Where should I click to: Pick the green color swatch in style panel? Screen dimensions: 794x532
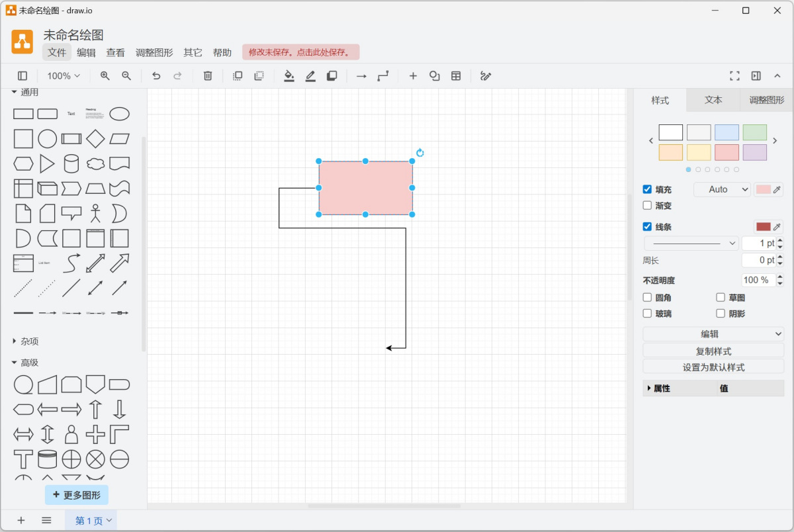[x=754, y=132]
